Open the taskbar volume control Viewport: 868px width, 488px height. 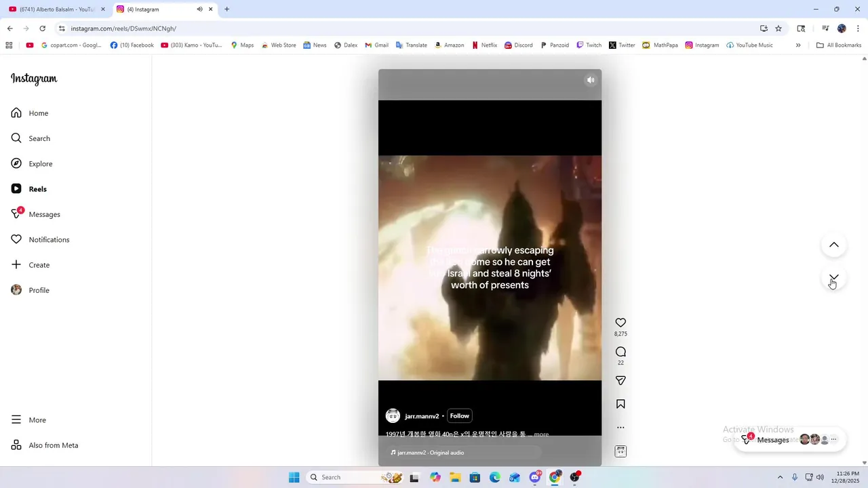click(x=821, y=477)
